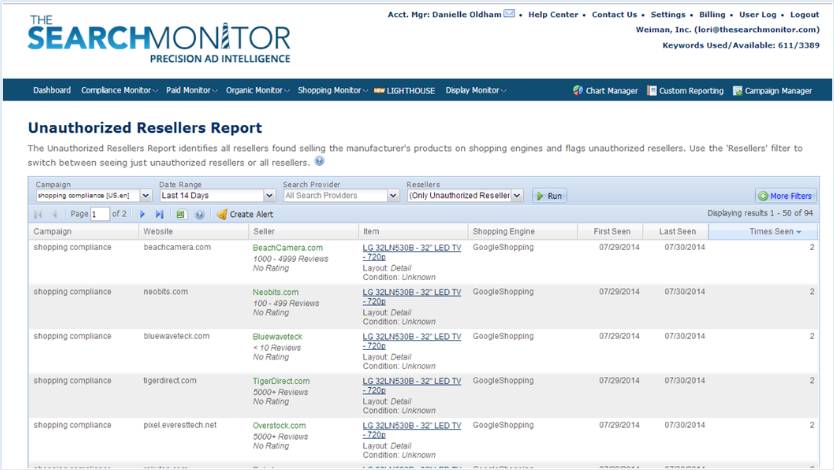Expand Organic Monitor menu
Screen dimensions: 834x470
coord(257,90)
